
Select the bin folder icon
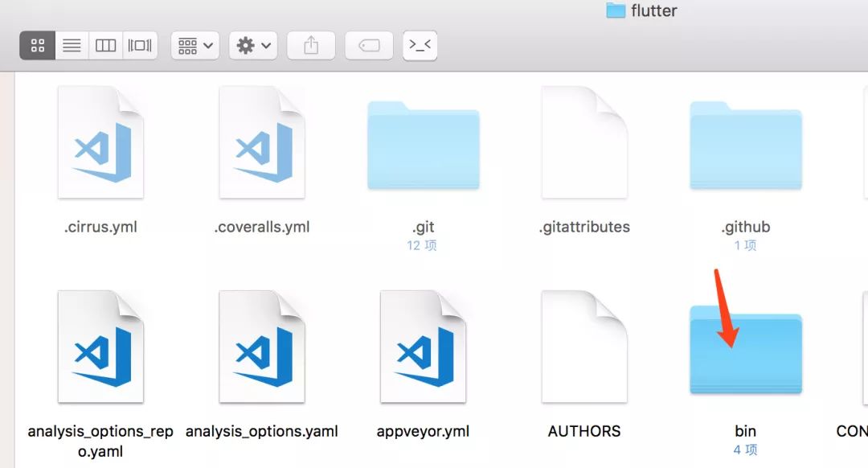[746, 350]
